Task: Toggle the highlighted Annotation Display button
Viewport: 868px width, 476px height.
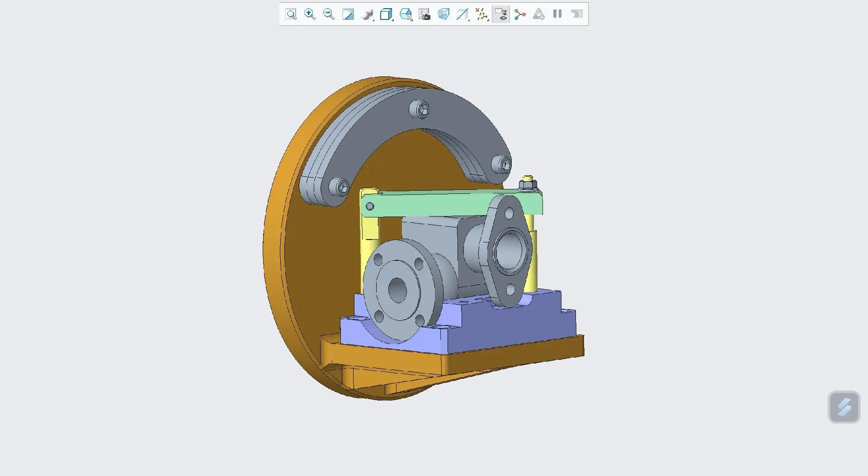Action: pyautogui.click(x=501, y=14)
